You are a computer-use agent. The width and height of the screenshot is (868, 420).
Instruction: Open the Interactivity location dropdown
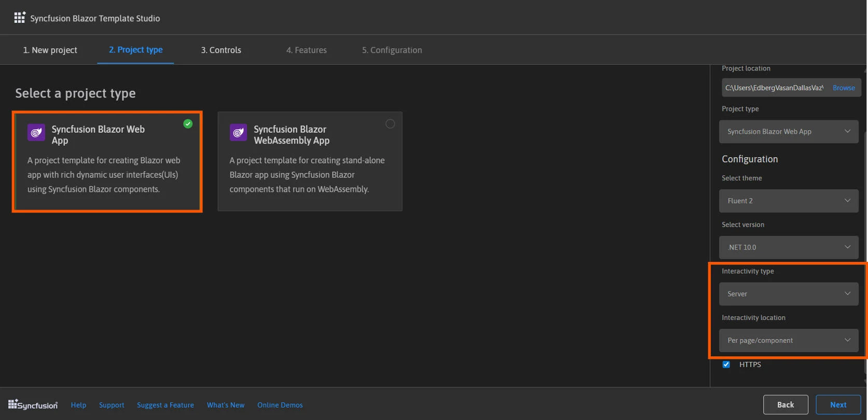[789, 341]
